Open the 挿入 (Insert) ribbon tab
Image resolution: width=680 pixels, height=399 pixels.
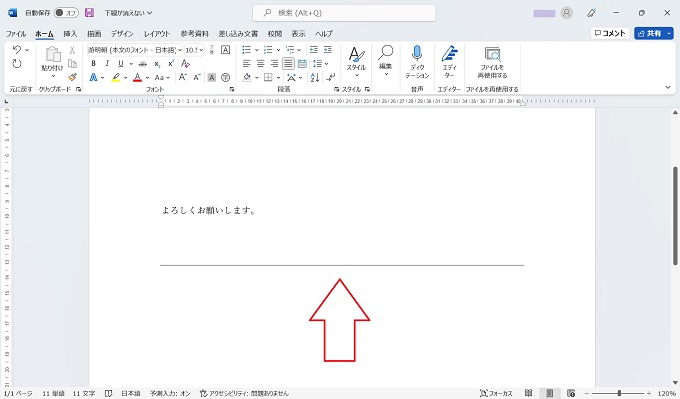[x=70, y=33]
